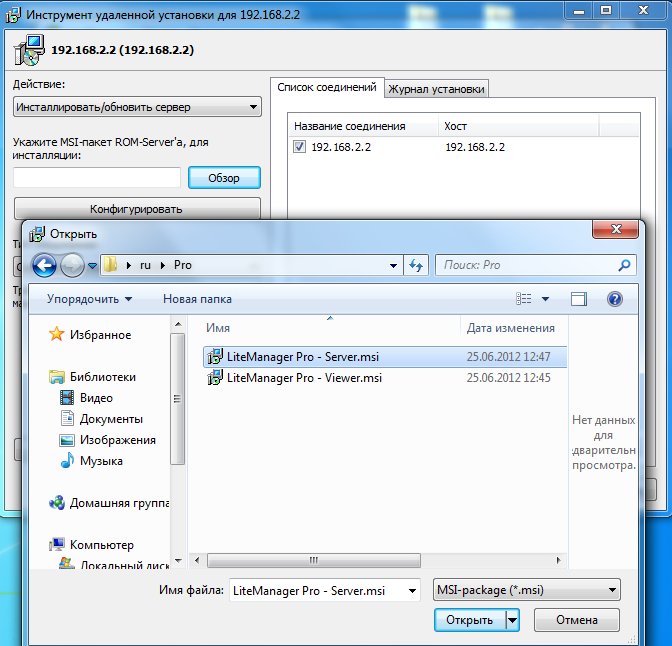Switch to 'Список соединений' tab

coord(327,87)
